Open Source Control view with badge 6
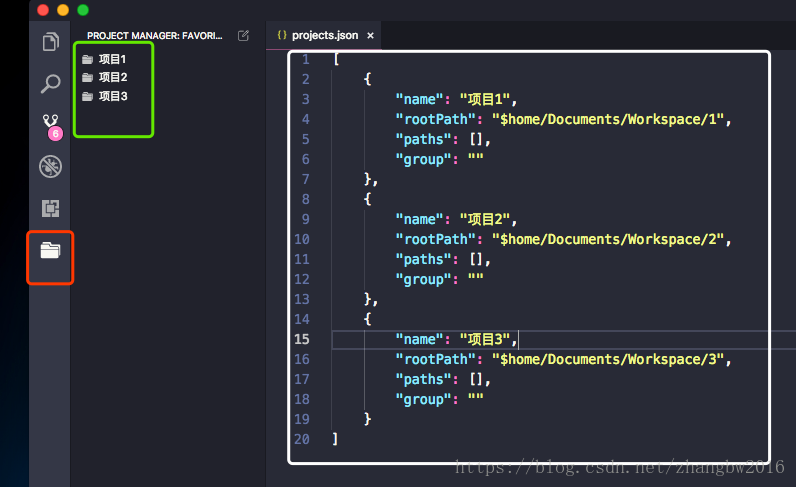The height and width of the screenshot is (487, 796). pos(51,126)
